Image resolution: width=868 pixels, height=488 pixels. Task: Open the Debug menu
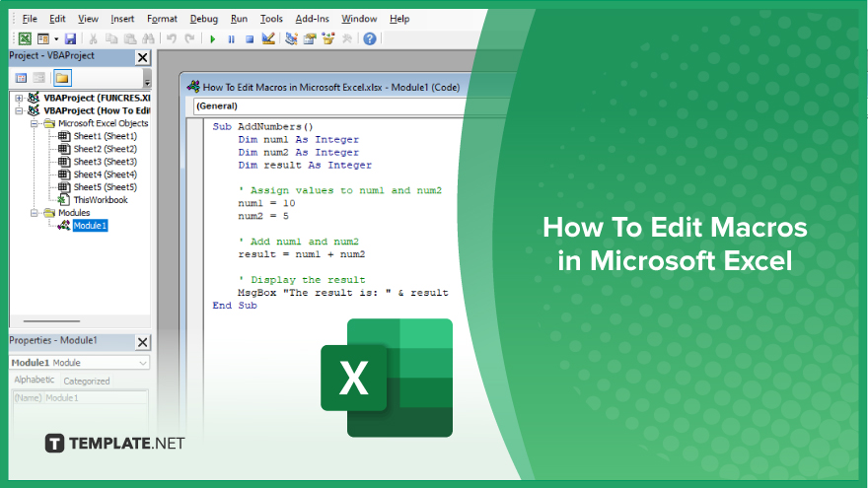(x=204, y=19)
